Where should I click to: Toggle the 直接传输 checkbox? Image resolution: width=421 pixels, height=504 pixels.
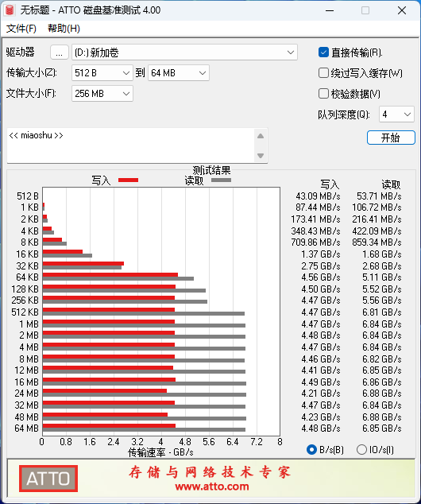(x=323, y=52)
